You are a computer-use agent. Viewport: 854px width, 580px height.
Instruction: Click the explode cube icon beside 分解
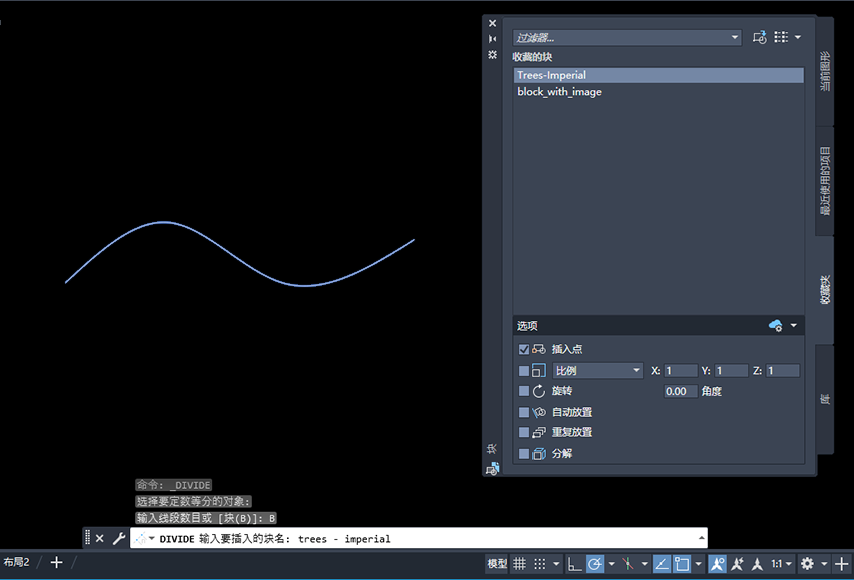[539, 454]
